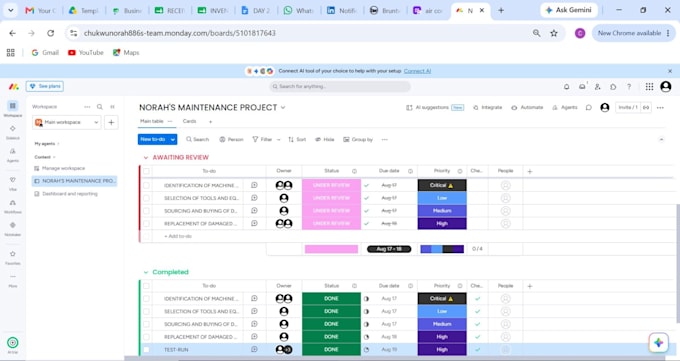Collapse the Completed group
The width and height of the screenshot is (680, 361).
[146, 272]
